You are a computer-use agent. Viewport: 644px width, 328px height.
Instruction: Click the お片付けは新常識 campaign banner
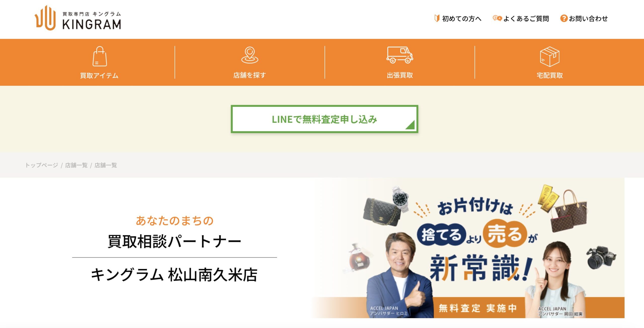click(x=468, y=248)
